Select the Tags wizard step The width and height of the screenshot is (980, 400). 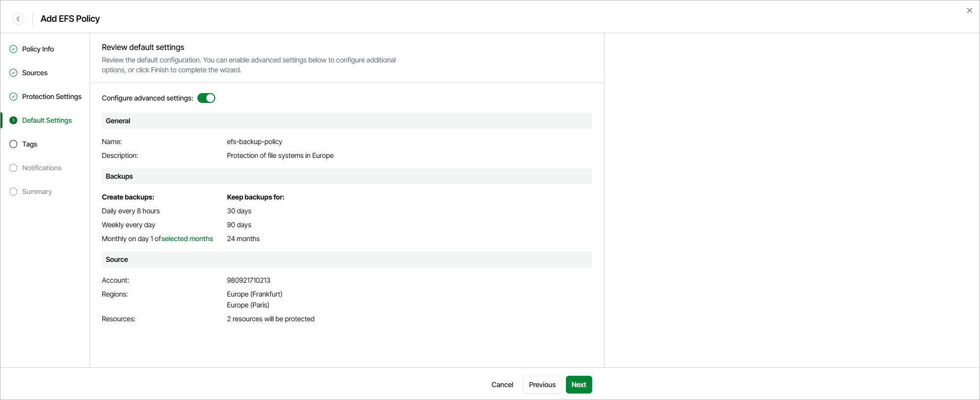pos(30,144)
